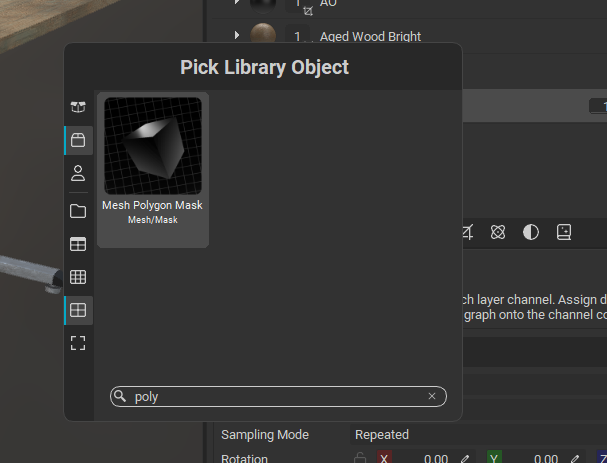Select the Aged Wood Bright material preview

tap(264, 36)
